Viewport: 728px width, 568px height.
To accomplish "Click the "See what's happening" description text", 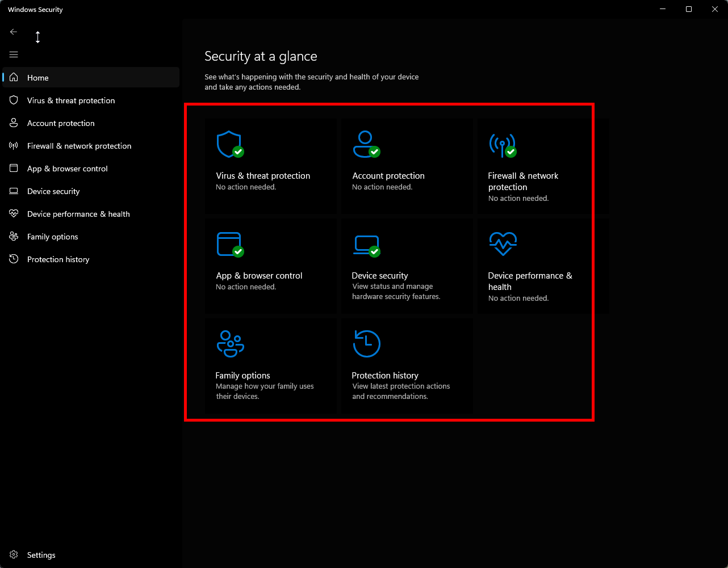I will 312,82.
